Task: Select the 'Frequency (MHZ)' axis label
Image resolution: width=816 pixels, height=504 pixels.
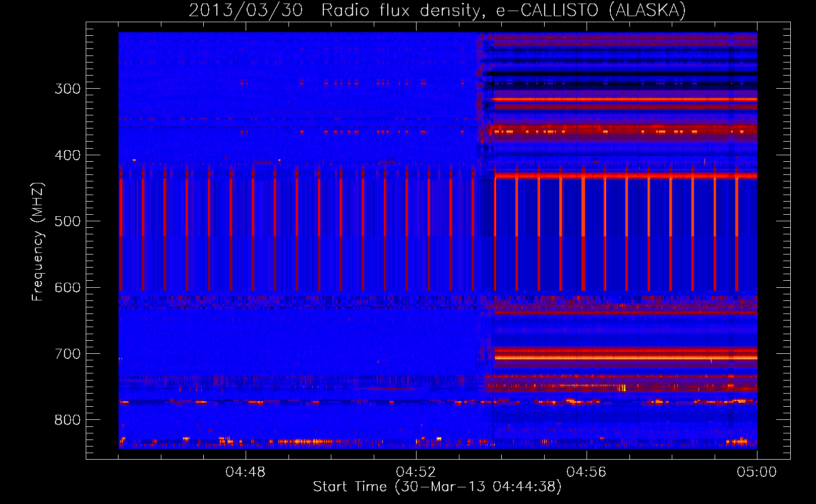Action: click(38, 241)
